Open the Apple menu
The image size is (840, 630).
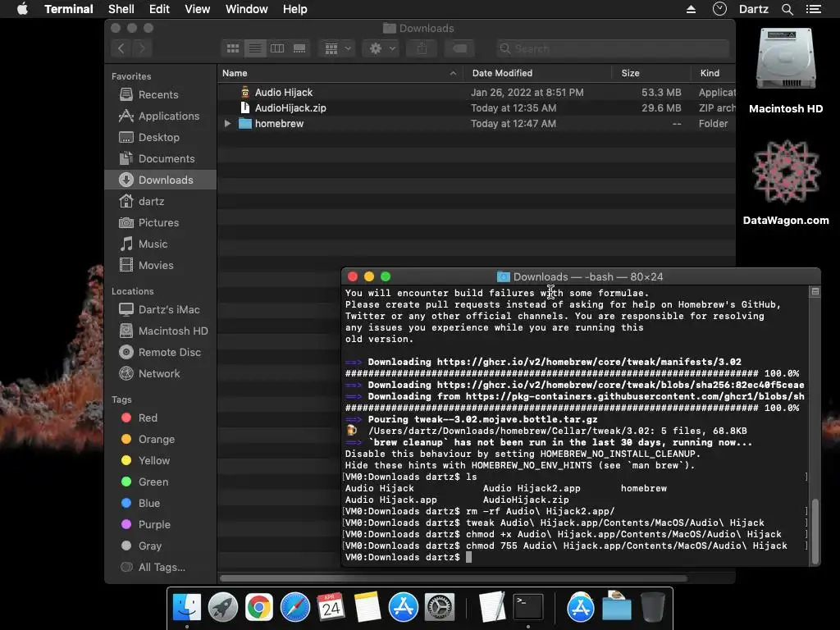[x=22, y=9]
